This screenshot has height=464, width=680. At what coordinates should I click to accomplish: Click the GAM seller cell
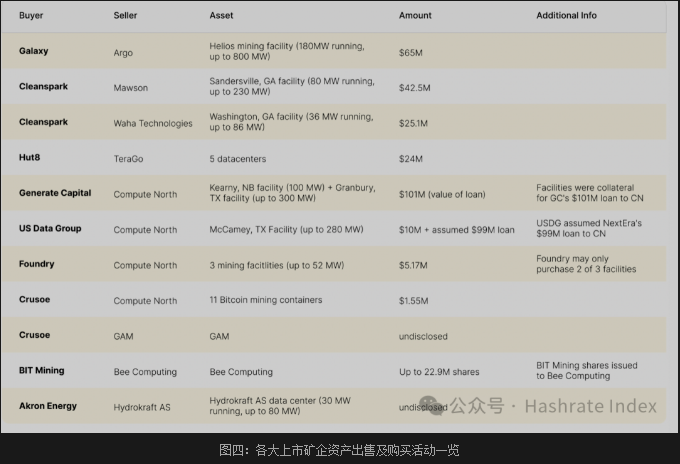point(123,337)
